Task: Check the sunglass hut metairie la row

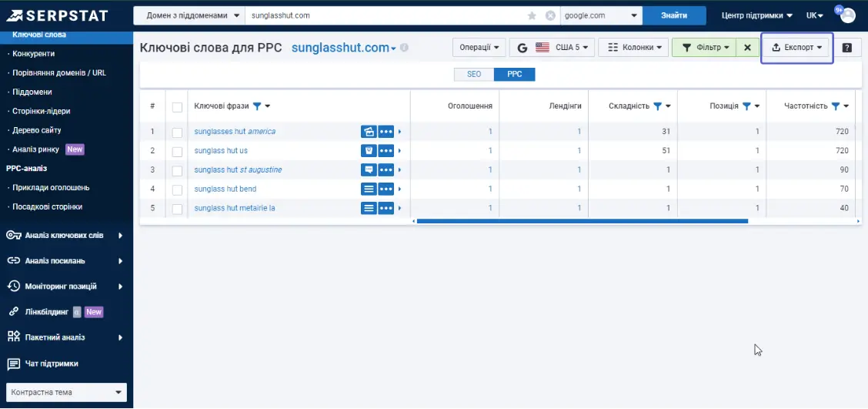Action: coord(177,209)
